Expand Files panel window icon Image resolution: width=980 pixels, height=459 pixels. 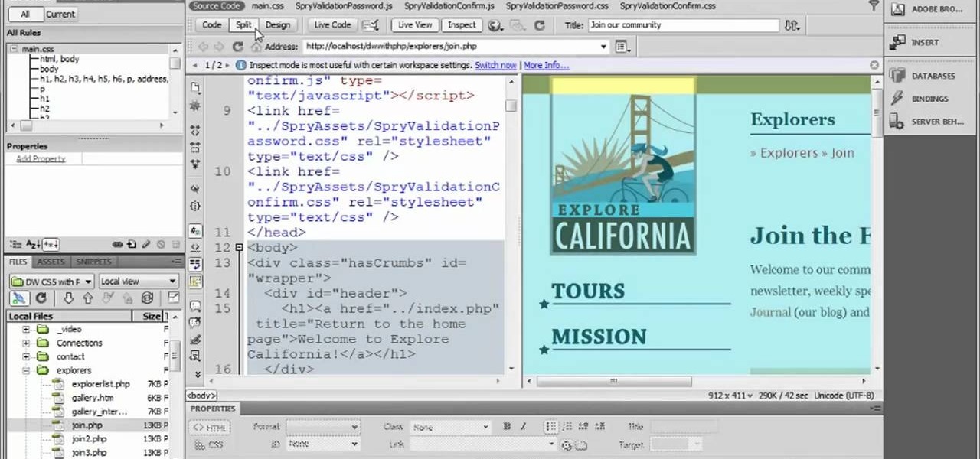pyautogui.click(x=173, y=298)
